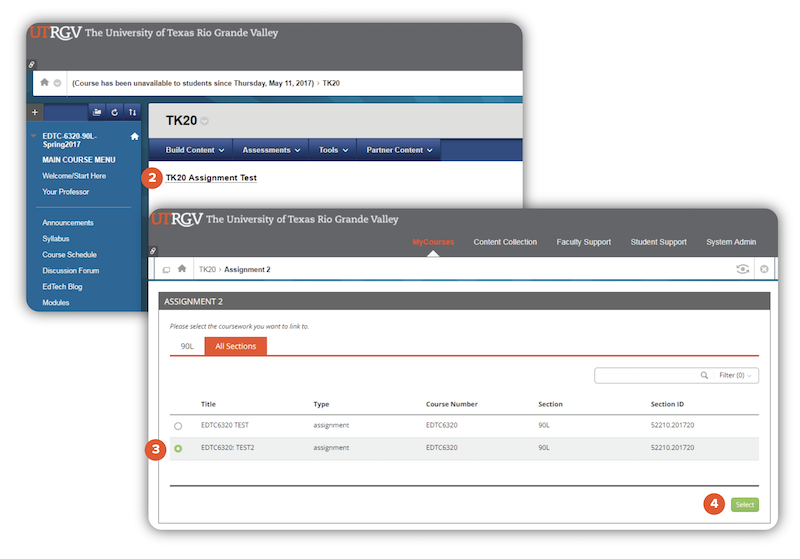Viewport: 800px width, 559px height.
Task: Open the breadcrumb dropdown circle next to home
Action: point(58,83)
